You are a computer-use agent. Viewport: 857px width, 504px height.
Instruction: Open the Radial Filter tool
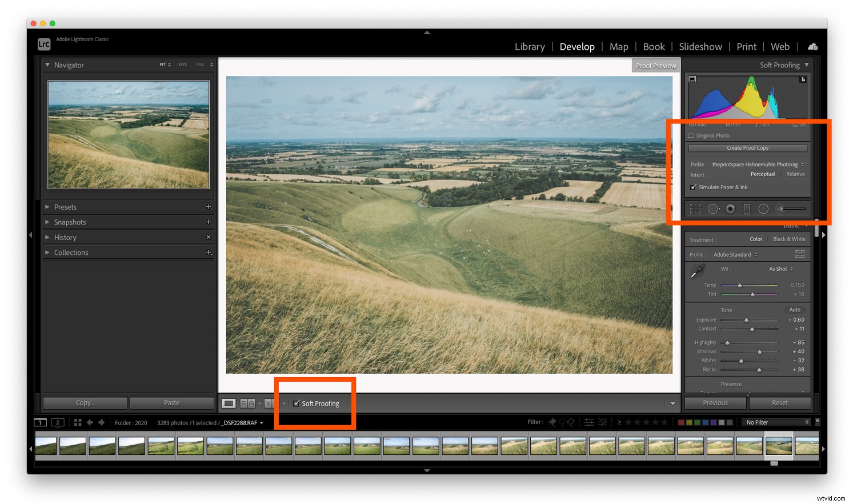(x=763, y=209)
